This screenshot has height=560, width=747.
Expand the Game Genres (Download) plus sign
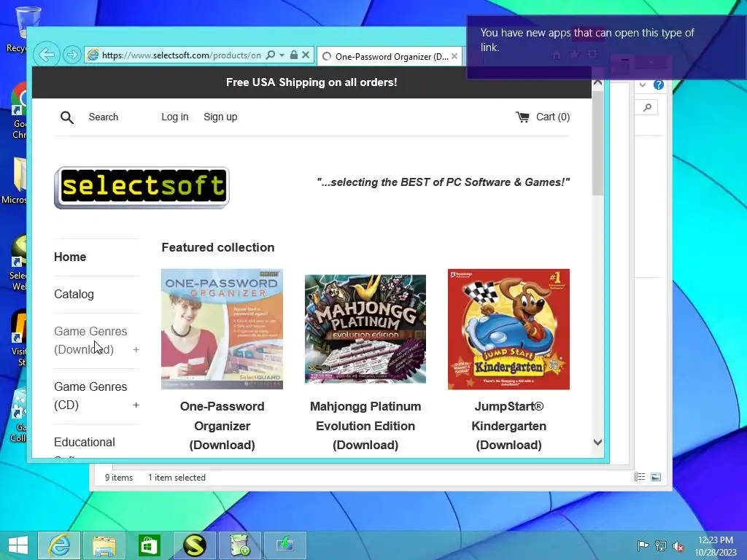click(136, 349)
